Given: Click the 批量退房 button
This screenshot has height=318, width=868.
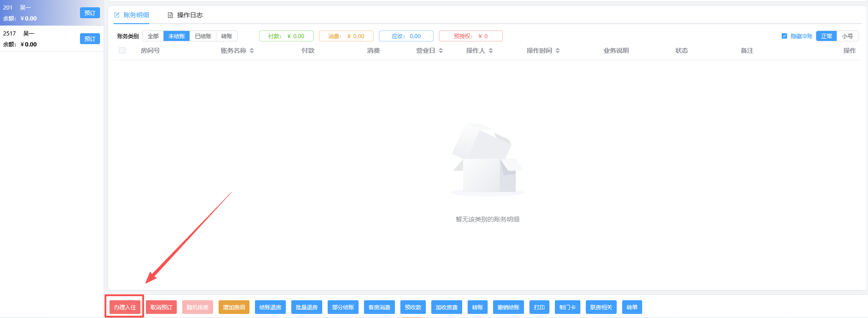Looking at the screenshot, I should pyautogui.click(x=307, y=307).
